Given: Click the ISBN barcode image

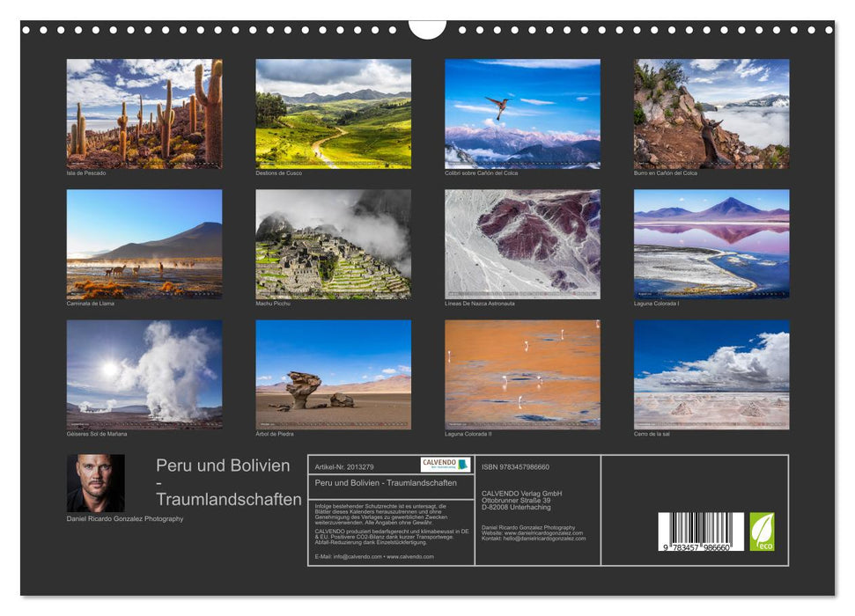Looking at the screenshot, I should click(x=695, y=532).
